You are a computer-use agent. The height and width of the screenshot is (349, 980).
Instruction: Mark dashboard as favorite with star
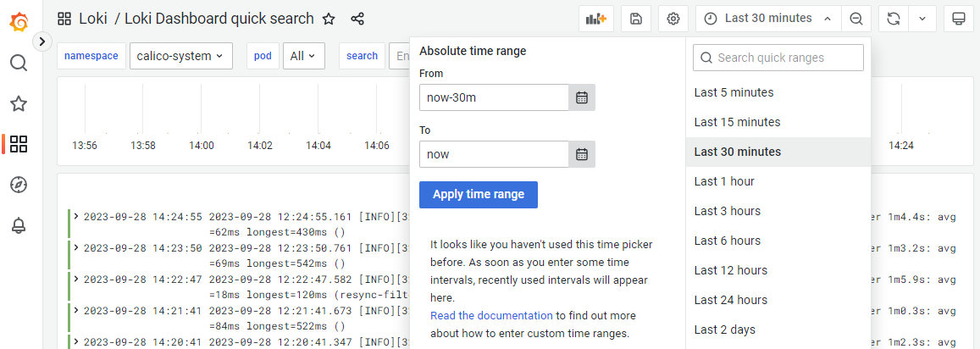pyautogui.click(x=329, y=19)
